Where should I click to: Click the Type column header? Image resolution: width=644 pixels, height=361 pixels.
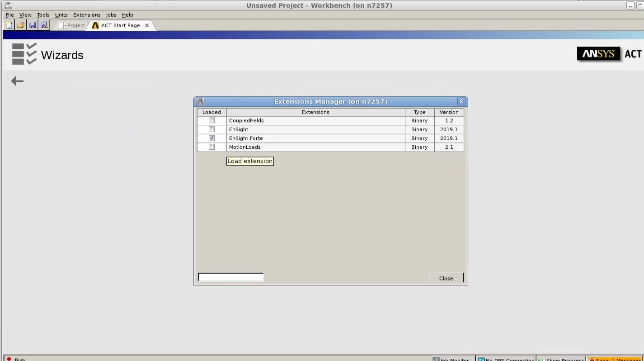[419, 112]
